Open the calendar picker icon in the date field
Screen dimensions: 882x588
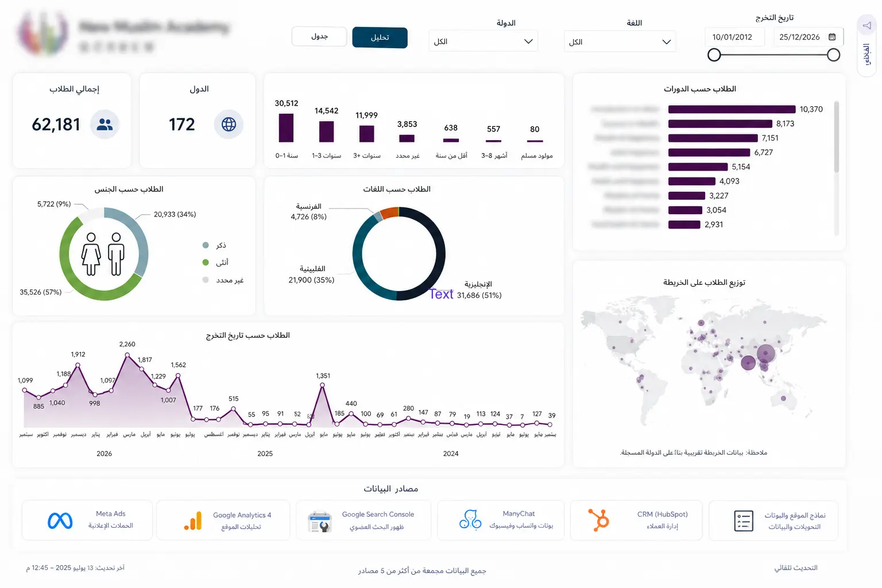tap(832, 37)
